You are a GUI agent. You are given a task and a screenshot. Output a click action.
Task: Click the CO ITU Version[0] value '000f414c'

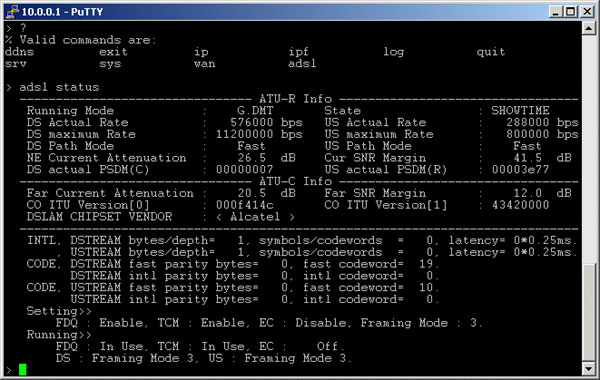tap(245, 205)
